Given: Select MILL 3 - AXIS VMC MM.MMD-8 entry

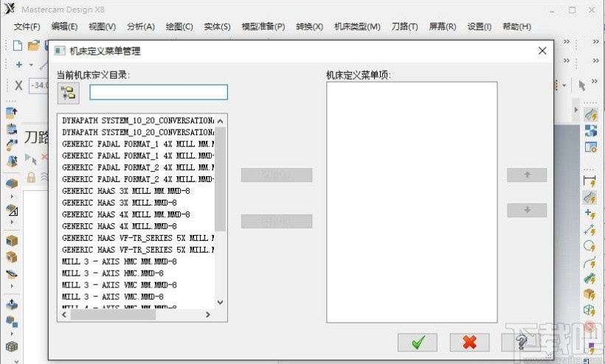Looking at the screenshot, I should point(120,285).
